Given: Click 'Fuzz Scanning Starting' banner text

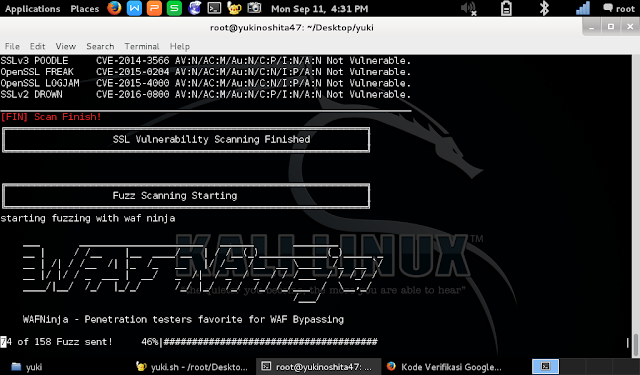Looking at the screenshot, I should coord(175,195).
